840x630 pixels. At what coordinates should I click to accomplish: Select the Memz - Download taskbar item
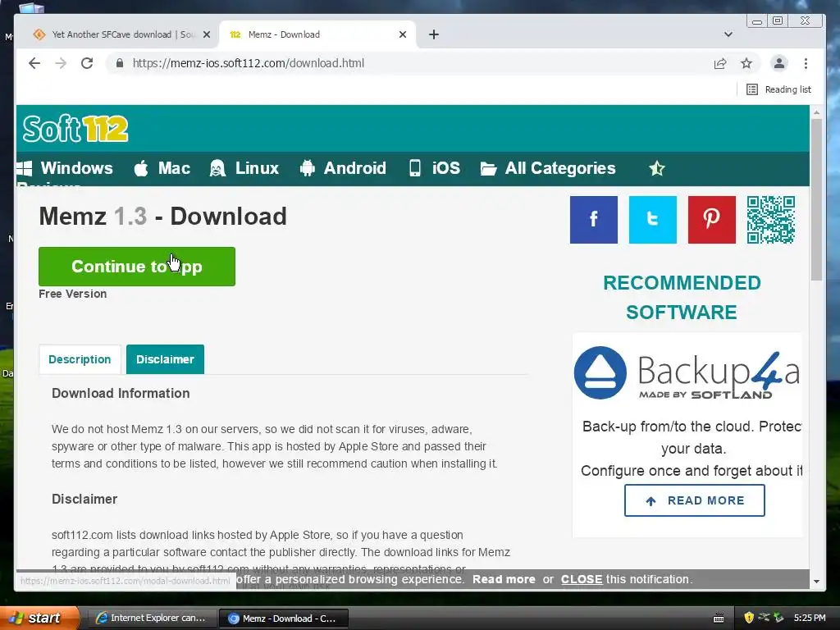284,619
